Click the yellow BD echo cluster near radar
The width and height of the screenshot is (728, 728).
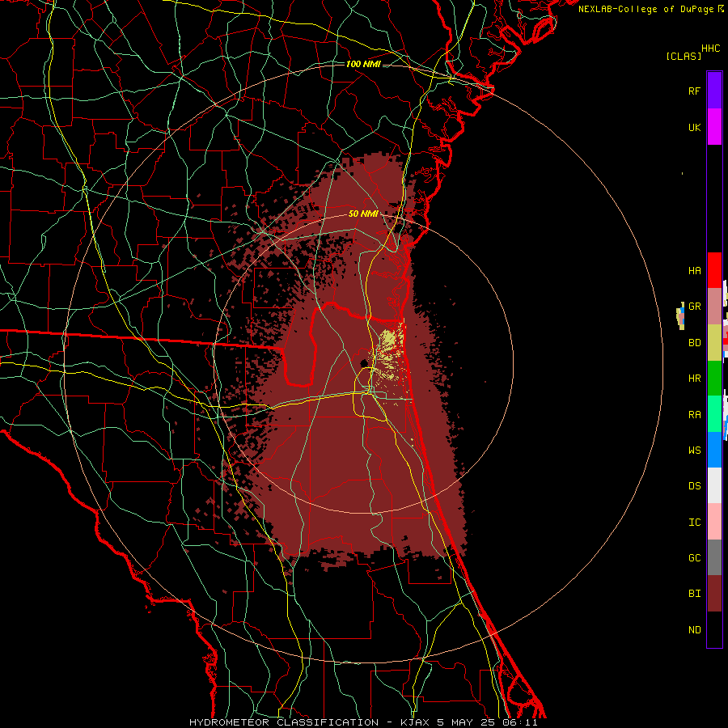pyautogui.click(x=390, y=353)
